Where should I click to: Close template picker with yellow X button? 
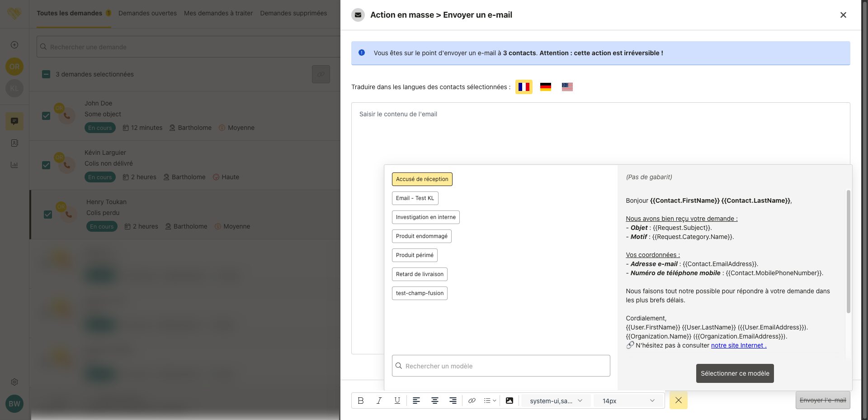(678, 400)
